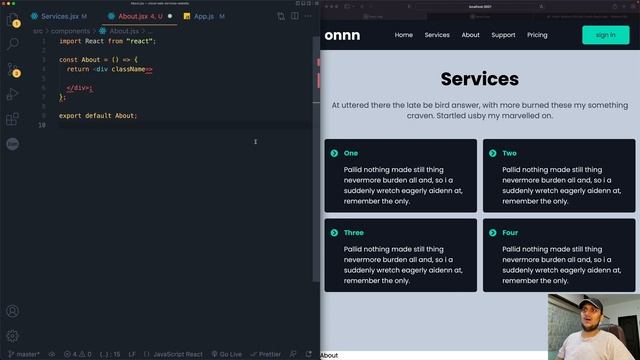Click the About.jsx breadcrumb

(x=124, y=31)
